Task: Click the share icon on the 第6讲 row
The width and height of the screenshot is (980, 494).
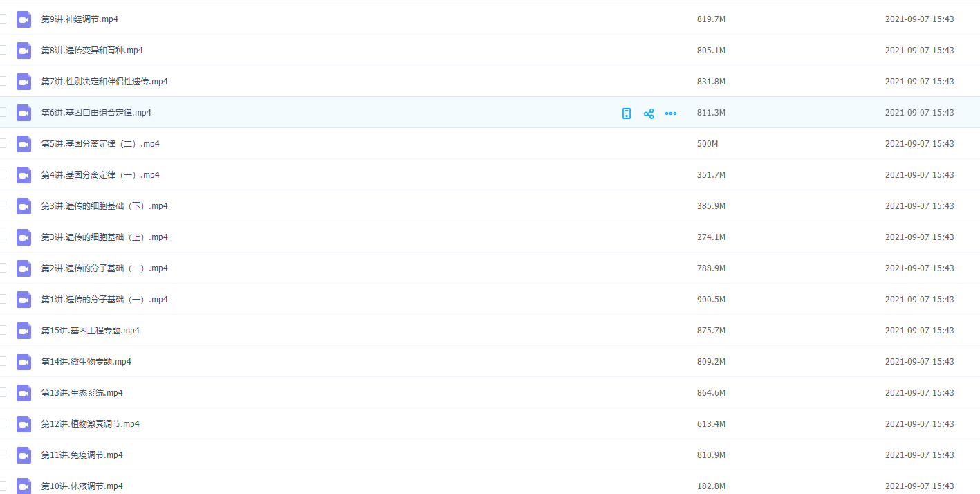Action: point(649,113)
